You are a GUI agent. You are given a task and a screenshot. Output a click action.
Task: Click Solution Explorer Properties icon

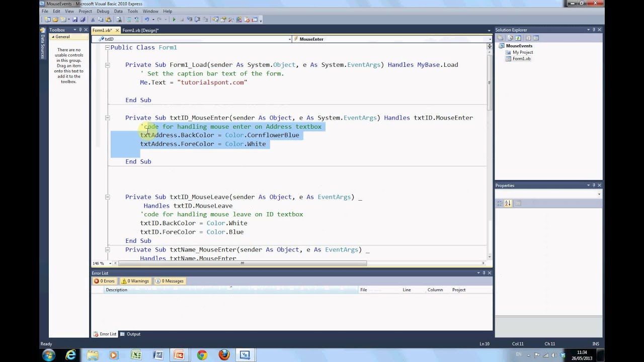tap(500, 38)
